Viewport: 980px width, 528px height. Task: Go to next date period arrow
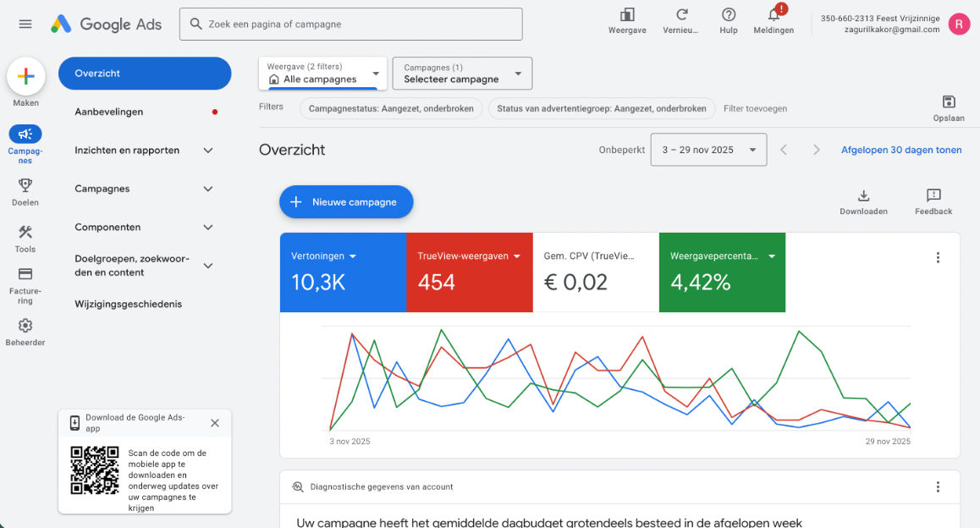coord(817,150)
